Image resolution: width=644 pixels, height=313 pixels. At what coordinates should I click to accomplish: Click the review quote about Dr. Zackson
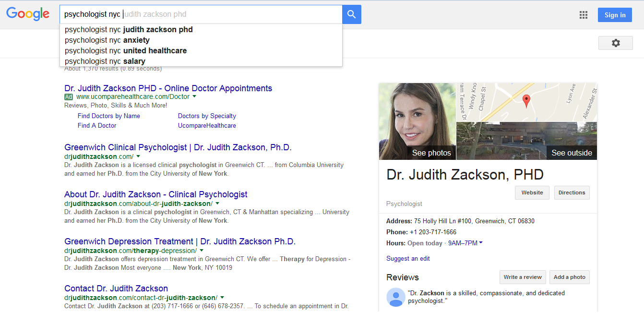486,297
